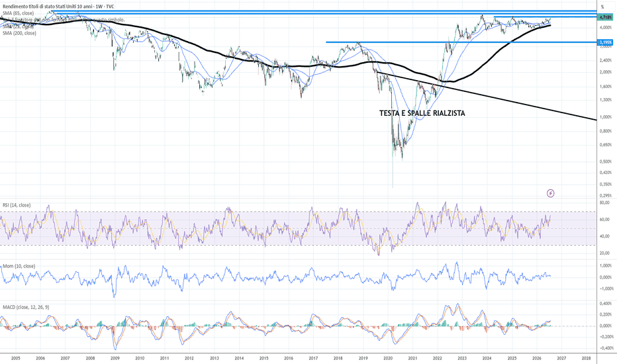This screenshot has height=364, width=617.
Task: Click the 2020 label on time axis
Action: point(388,358)
